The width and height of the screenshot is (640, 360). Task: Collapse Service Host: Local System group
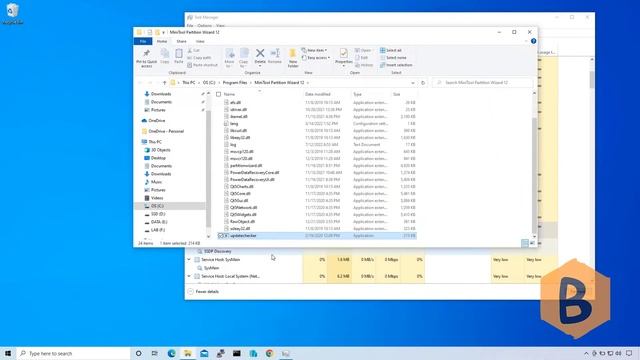(x=189, y=276)
